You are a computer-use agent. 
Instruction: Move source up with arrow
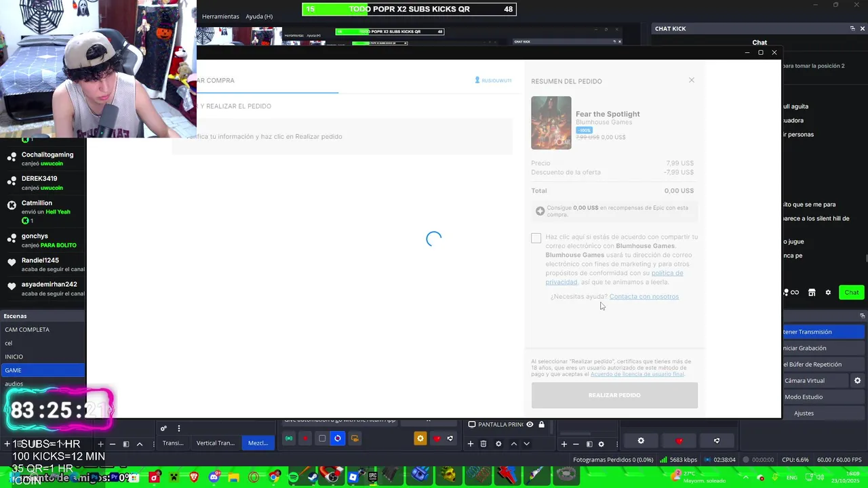coord(513,444)
